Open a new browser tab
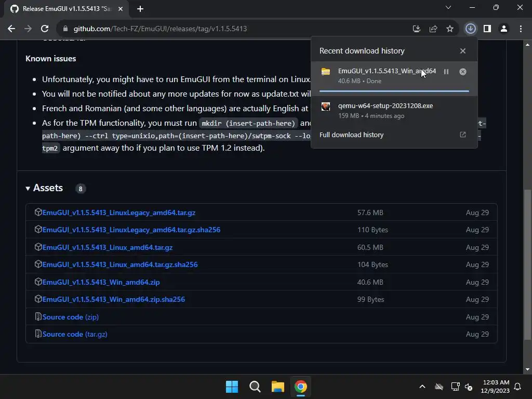This screenshot has width=532, height=399. point(140,9)
